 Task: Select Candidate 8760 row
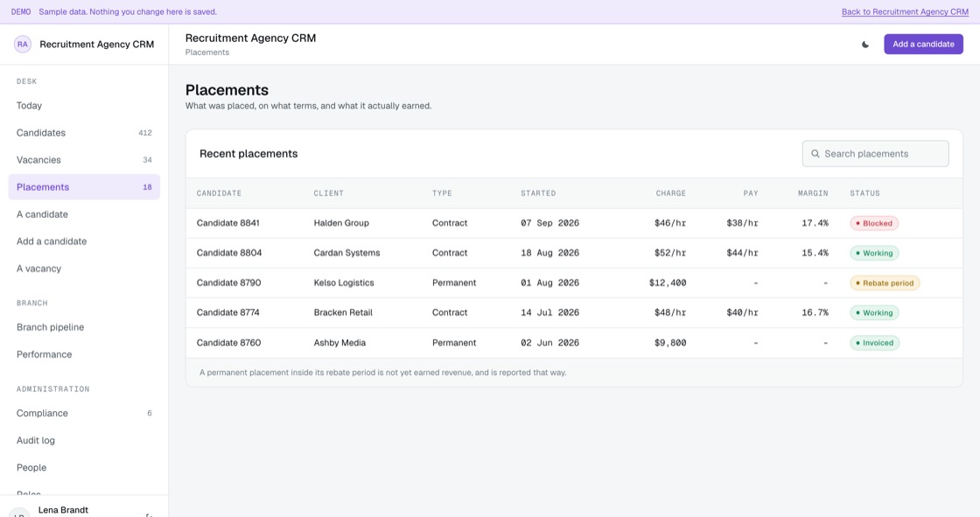pos(574,343)
